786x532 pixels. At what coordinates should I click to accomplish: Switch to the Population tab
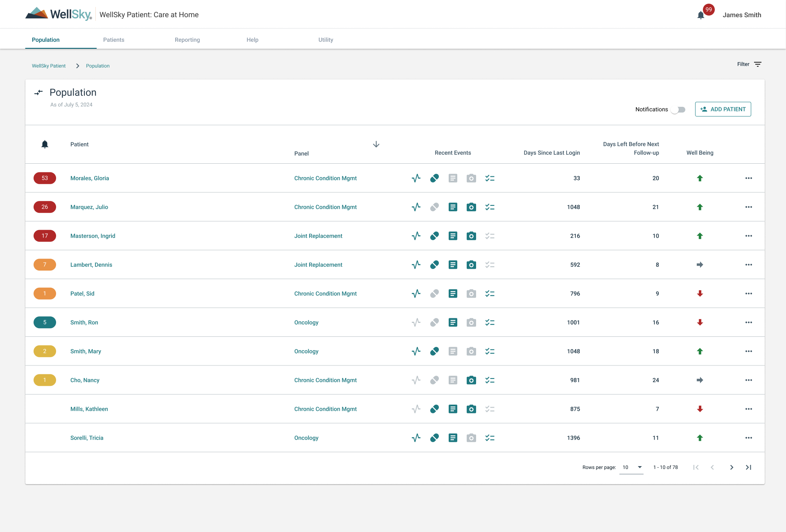tap(46, 40)
